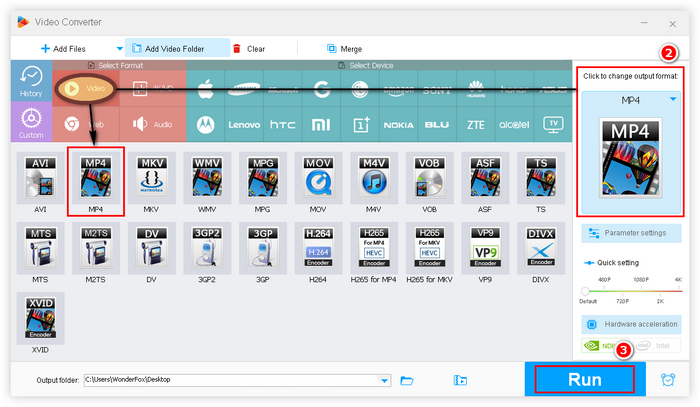700x407 pixels.
Task: Open the output folder icon
Action: pyautogui.click(x=407, y=380)
